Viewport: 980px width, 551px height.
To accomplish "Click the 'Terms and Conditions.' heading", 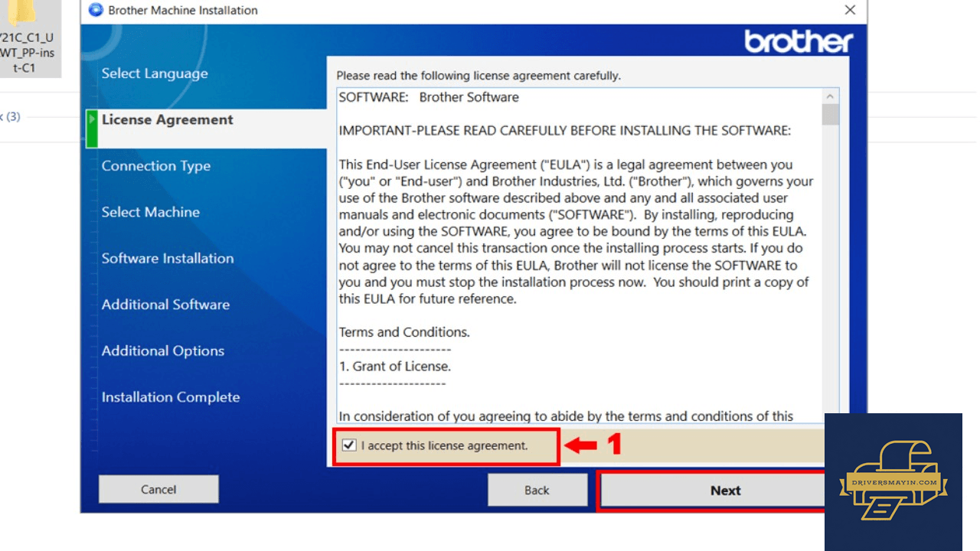I will coord(404,332).
